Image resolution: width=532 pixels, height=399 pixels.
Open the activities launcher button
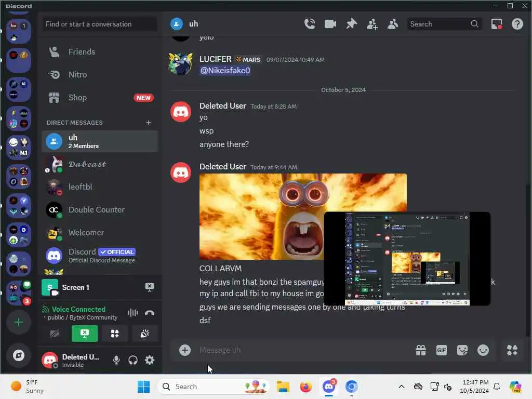[115, 334]
